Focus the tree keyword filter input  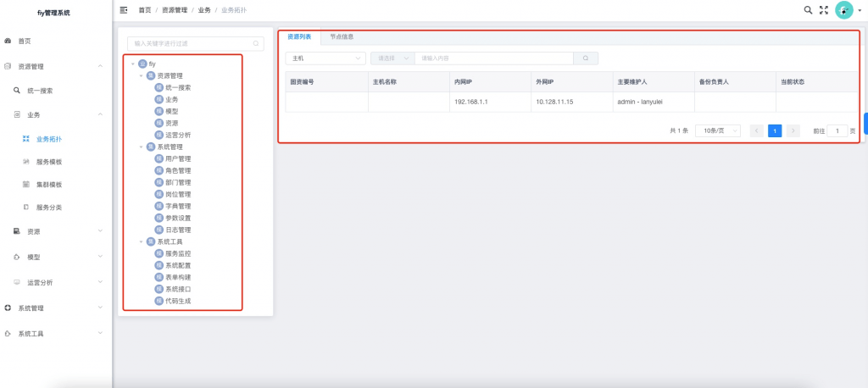click(196, 43)
